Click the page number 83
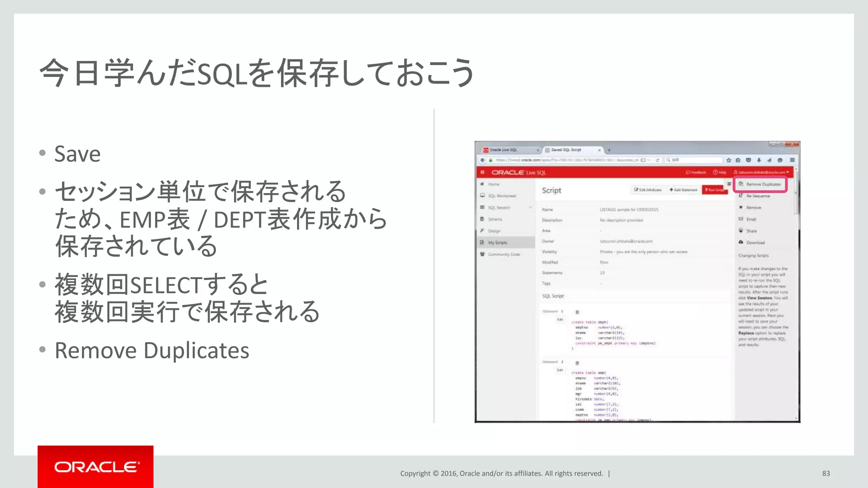The image size is (868, 488). (x=826, y=473)
